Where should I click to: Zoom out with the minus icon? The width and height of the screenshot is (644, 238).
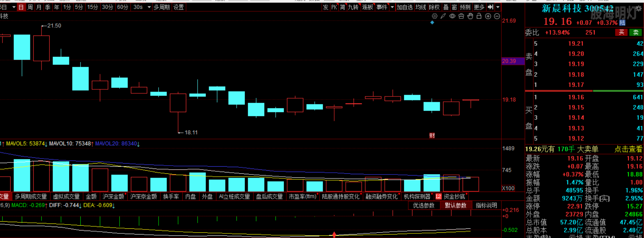tap(497, 16)
